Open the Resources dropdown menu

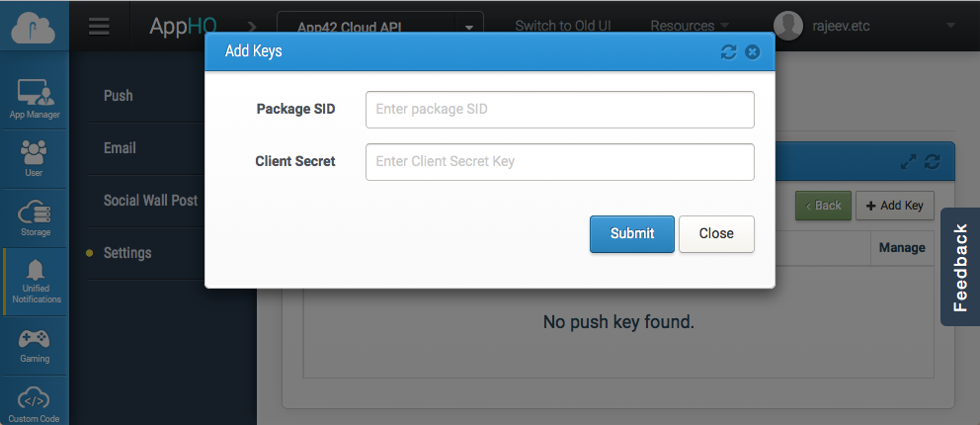pos(690,26)
